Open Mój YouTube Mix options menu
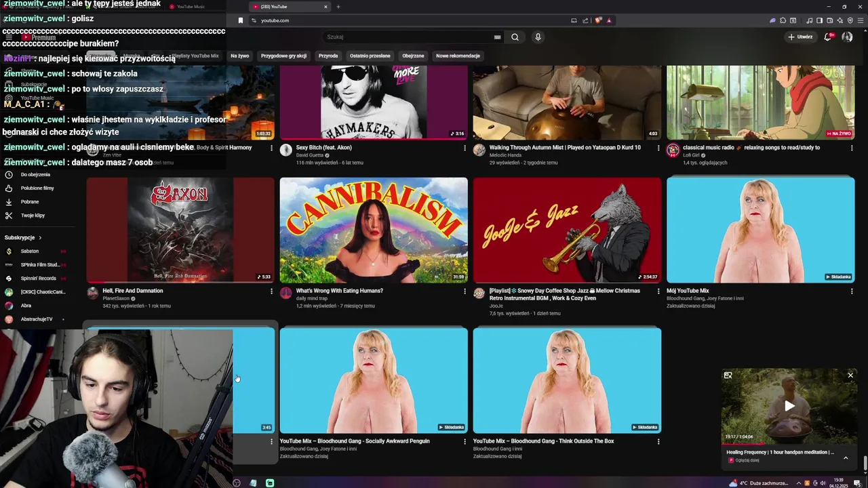 852,291
